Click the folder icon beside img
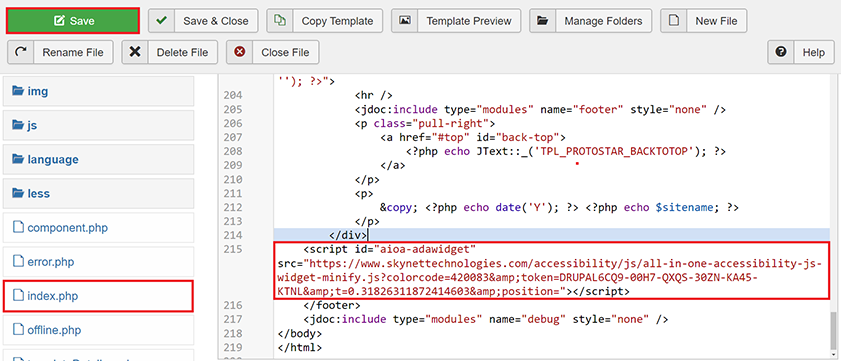 pyautogui.click(x=18, y=91)
